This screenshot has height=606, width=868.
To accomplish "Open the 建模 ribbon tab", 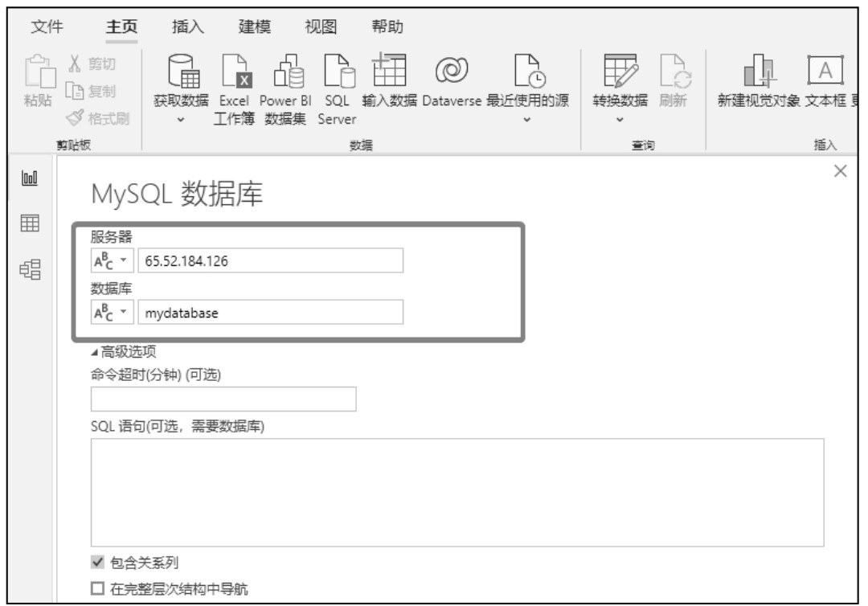I will pyautogui.click(x=255, y=27).
